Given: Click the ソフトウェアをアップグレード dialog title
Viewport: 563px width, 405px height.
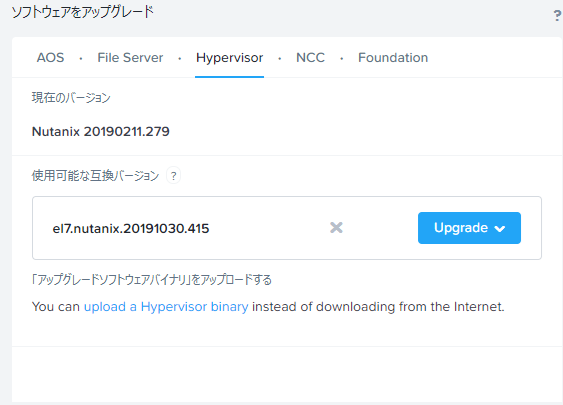Looking at the screenshot, I should point(83,12).
